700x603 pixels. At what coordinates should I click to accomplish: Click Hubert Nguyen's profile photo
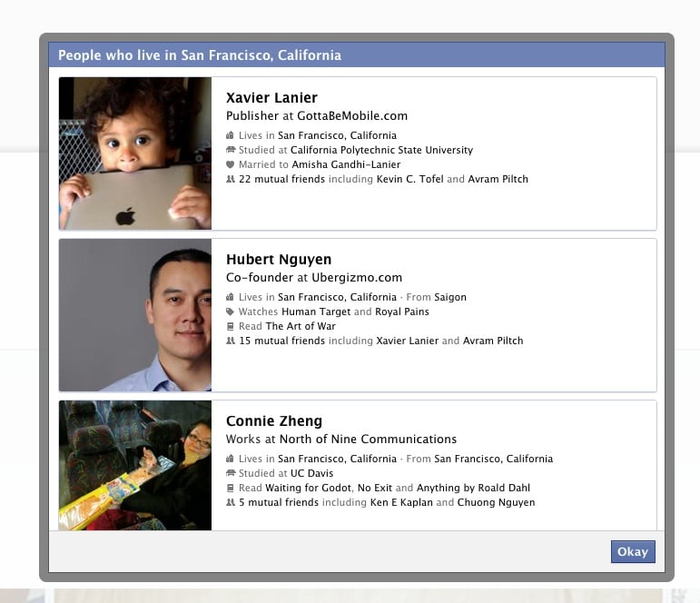point(135,315)
